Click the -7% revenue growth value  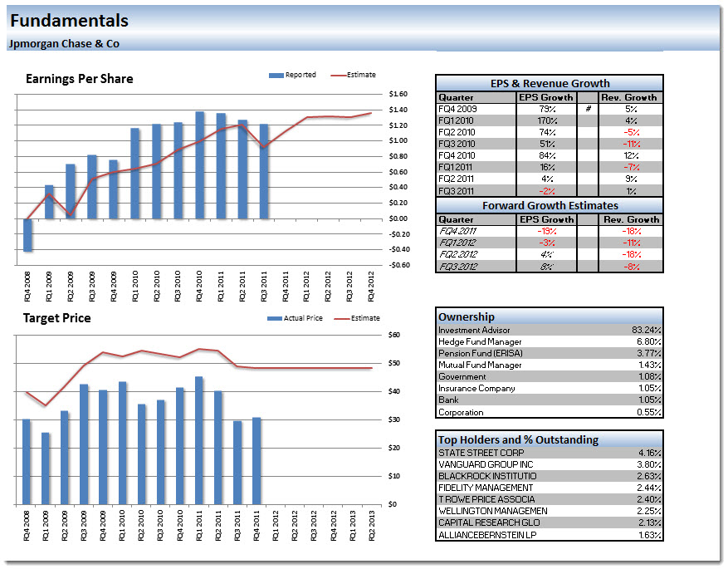coord(632,167)
